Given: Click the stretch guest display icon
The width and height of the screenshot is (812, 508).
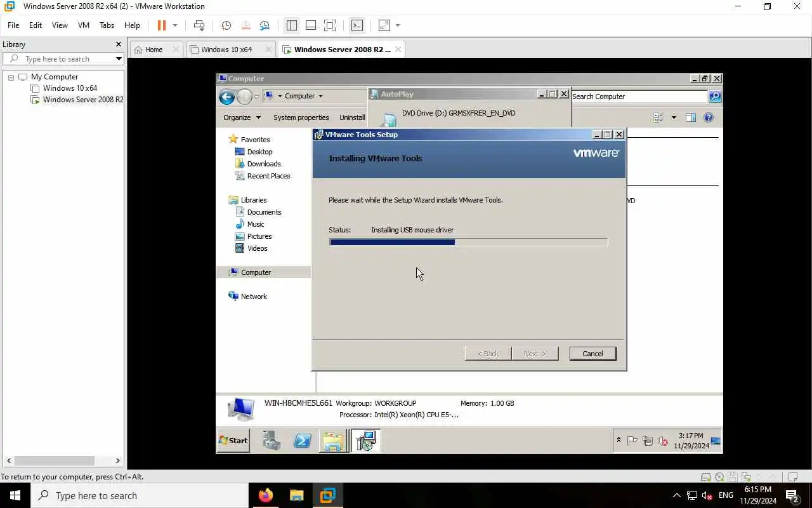Looking at the screenshot, I should pyautogui.click(x=384, y=25).
